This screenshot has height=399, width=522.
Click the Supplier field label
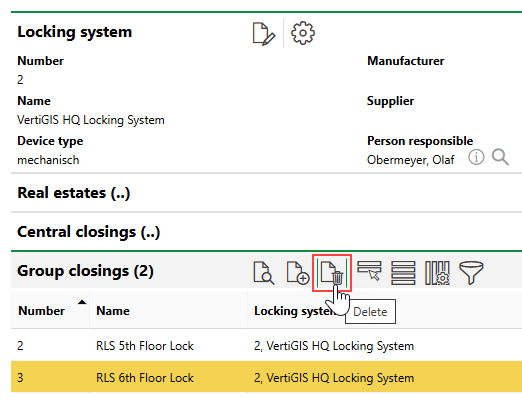click(x=390, y=101)
